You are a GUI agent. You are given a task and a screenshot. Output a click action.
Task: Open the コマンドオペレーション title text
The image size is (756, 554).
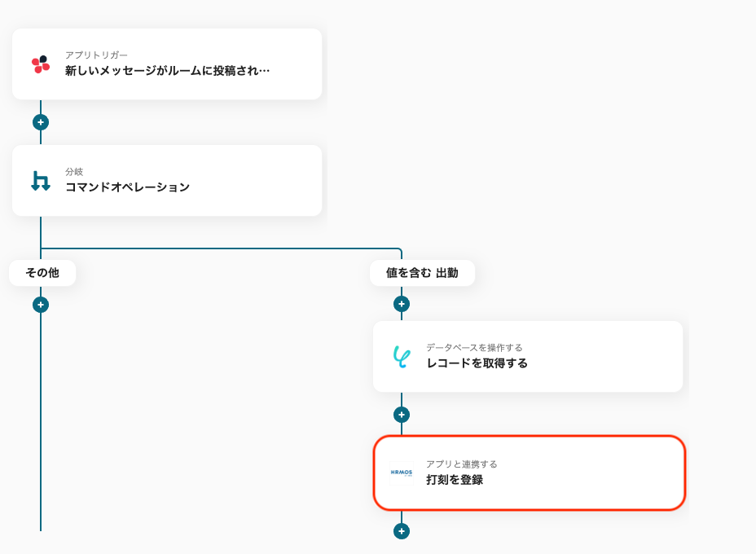coord(127,187)
